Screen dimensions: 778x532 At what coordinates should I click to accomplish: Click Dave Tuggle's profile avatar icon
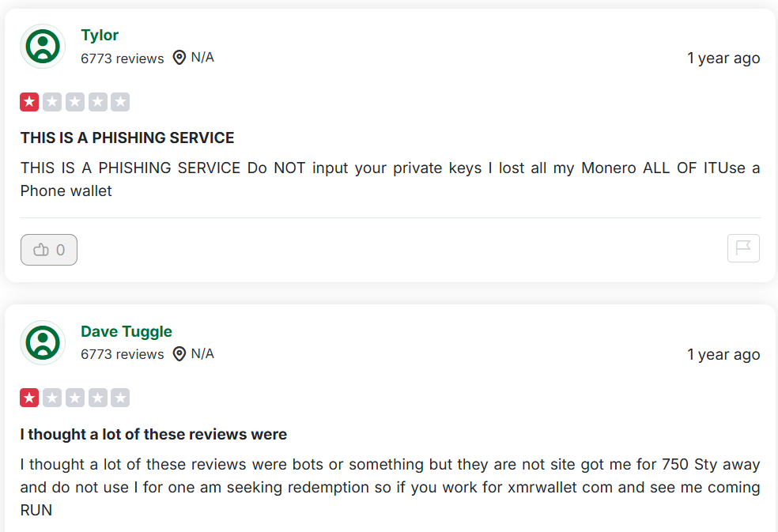click(43, 342)
